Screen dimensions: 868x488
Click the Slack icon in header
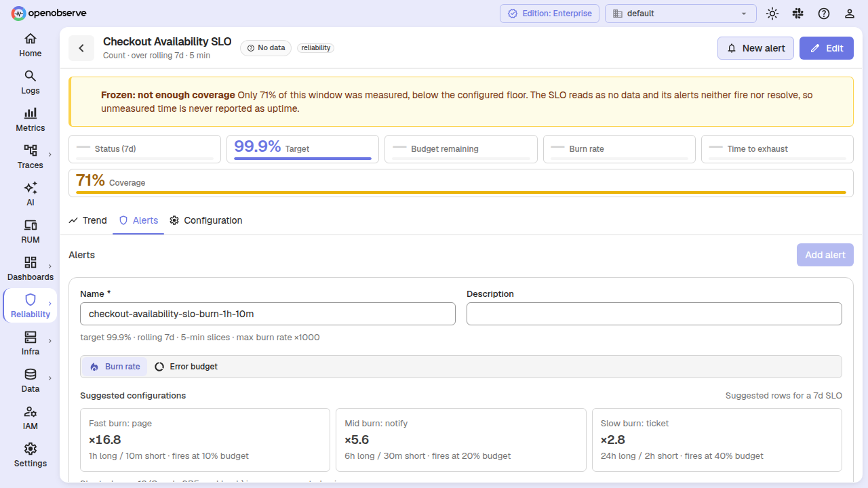pos(797,14)
